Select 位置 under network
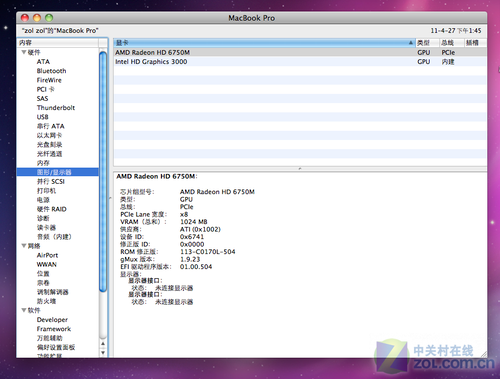The width and height of the screenshot is (500, 379). pyautogui.click(x=43, y=273)
